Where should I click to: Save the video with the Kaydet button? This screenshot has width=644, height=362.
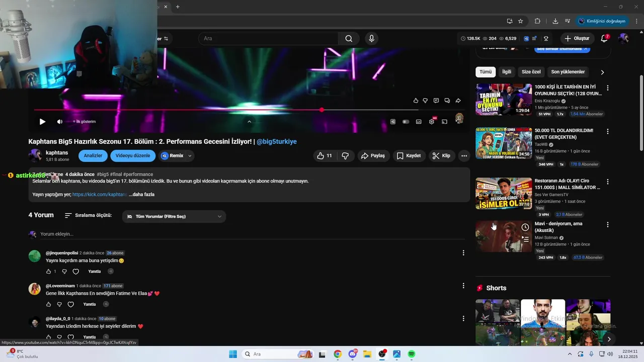(x=409, y=156)
